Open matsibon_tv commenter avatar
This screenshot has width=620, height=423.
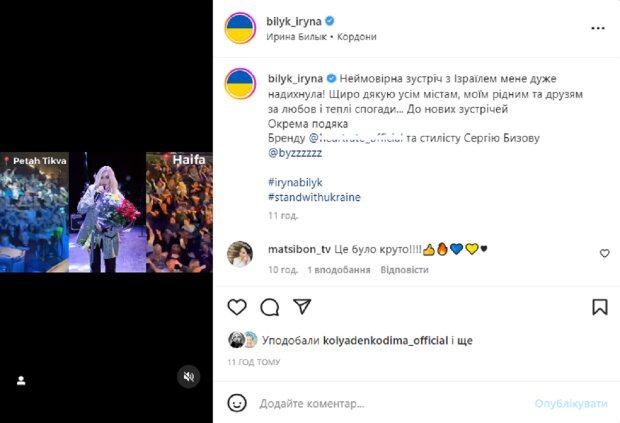239,254
